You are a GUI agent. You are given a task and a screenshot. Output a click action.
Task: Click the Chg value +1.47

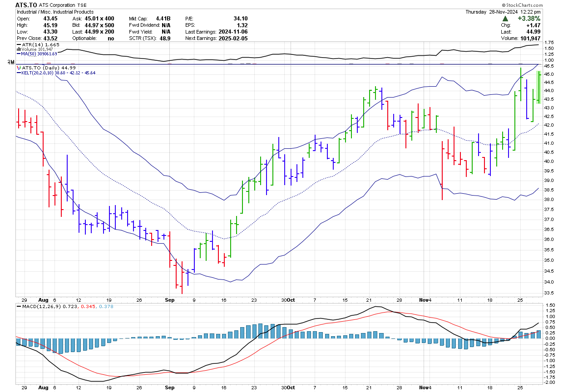click(533, 25)
